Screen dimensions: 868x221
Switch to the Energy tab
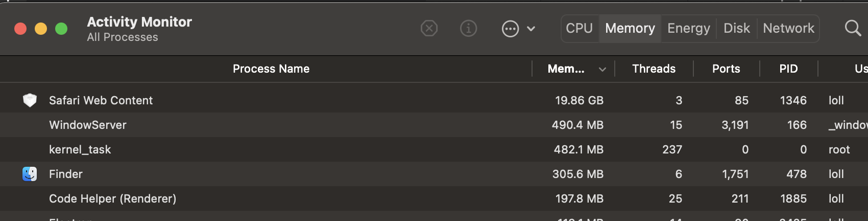point(688,28)
